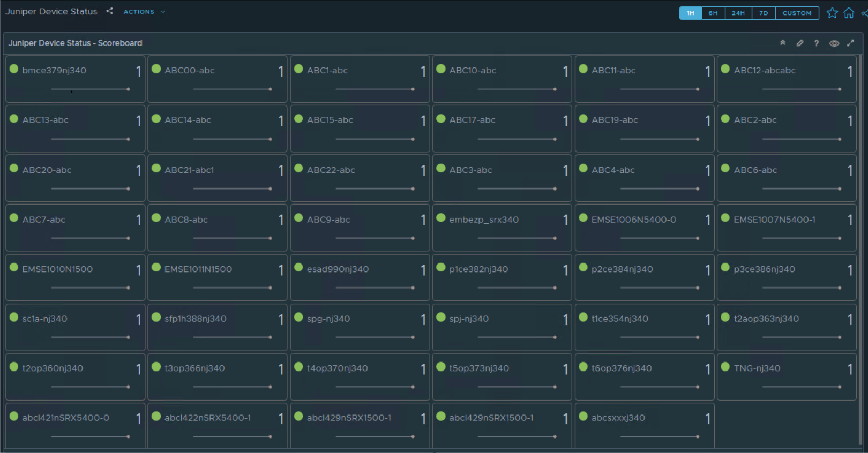Click the green status dot for bmce379nj340
This screenshot has width=868, height=453.
tap(14, 69)
